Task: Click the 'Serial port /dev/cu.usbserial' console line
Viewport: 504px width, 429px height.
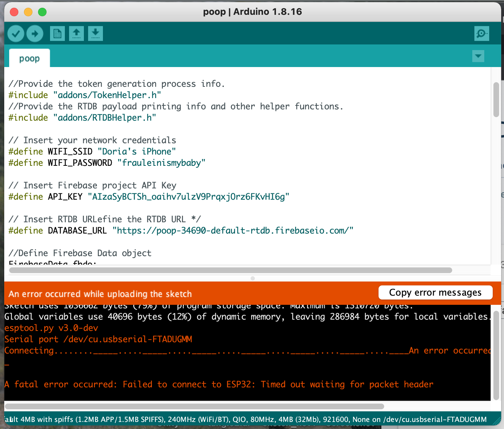Action: coord(98,339)
